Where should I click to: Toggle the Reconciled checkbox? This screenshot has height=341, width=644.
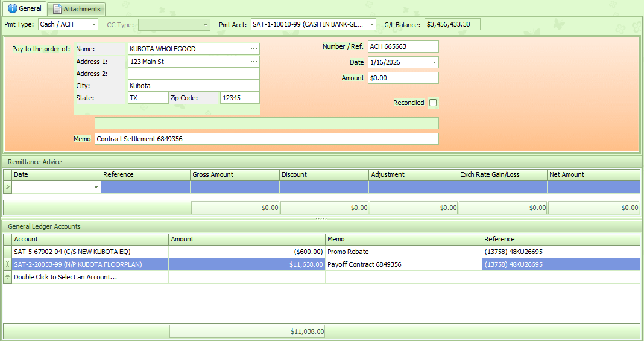[x=433, y=103]
